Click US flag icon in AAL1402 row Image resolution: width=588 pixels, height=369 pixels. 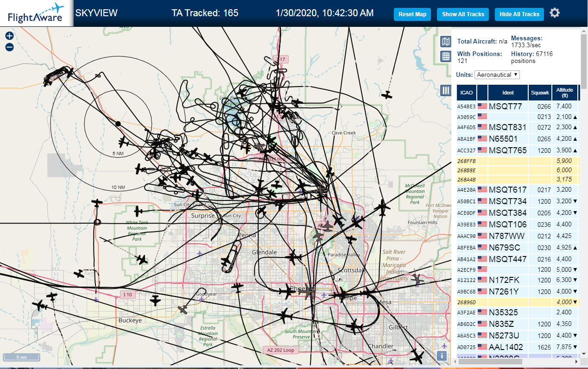coord(482,347)
